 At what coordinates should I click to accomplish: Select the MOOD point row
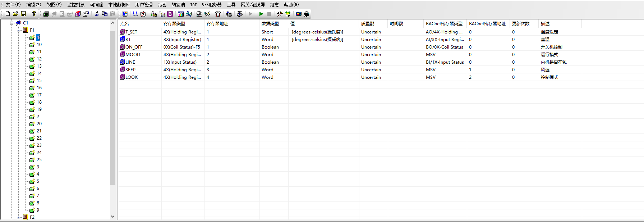pos(350,55)
